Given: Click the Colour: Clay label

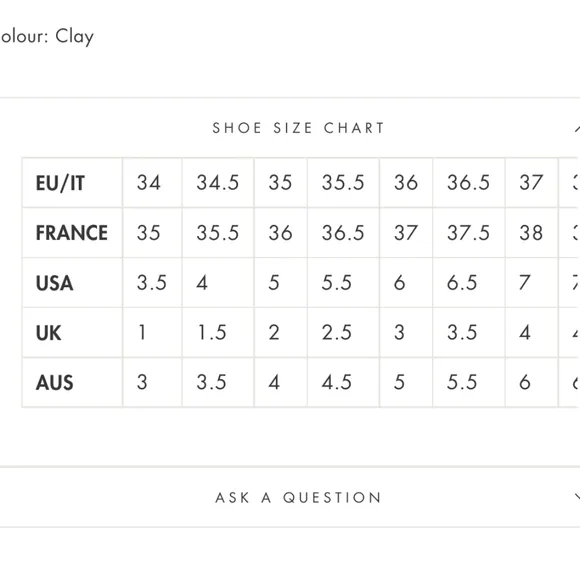Looking at the screenshot, I should [47, 37].
